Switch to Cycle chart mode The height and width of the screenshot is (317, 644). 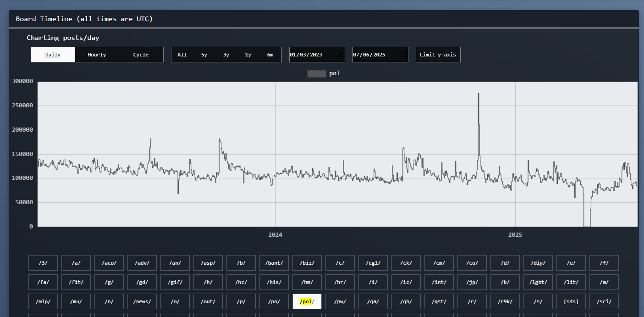point(141,55)
